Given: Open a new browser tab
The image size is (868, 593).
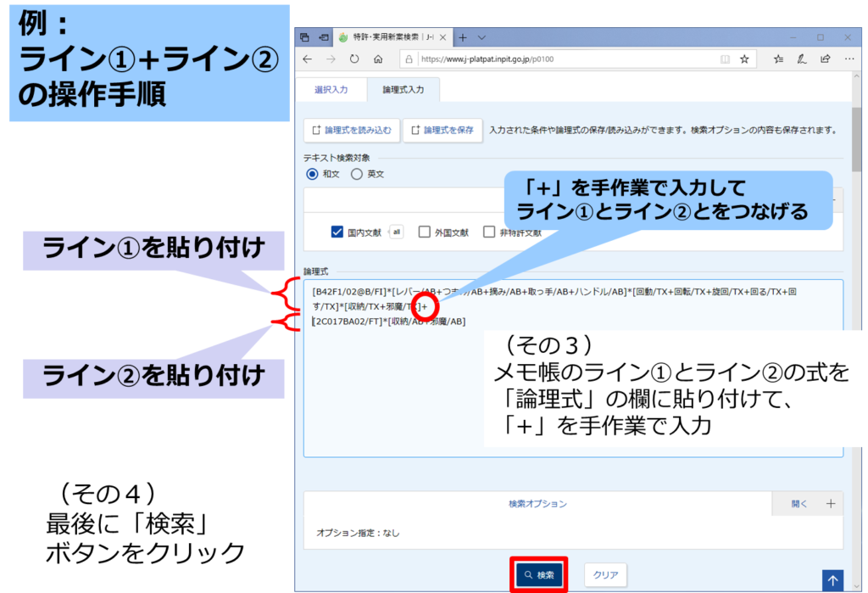Looking at the screenshot, I should pyautogui.click(x=463, y=37).
